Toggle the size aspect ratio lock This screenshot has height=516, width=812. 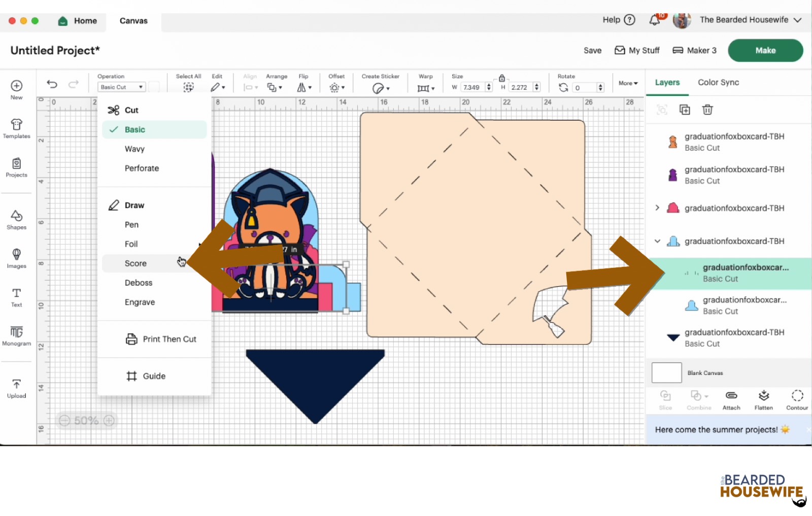501,78
